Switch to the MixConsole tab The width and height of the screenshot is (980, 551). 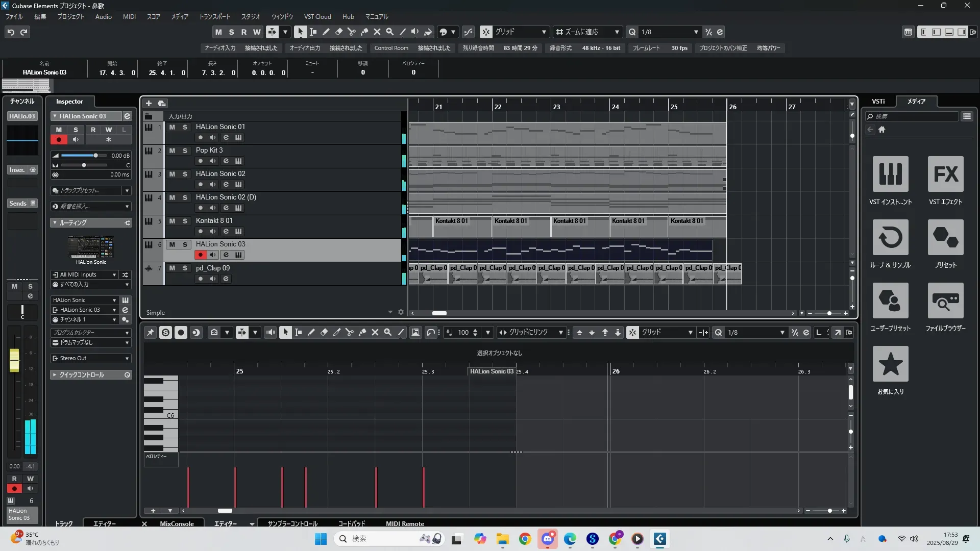pyautogui.click(x=177, y=523)
